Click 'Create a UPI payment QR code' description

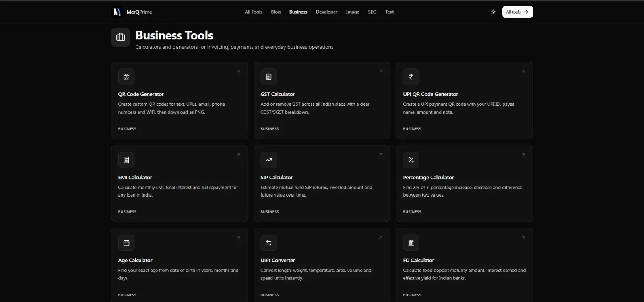[x=458, y=108]
